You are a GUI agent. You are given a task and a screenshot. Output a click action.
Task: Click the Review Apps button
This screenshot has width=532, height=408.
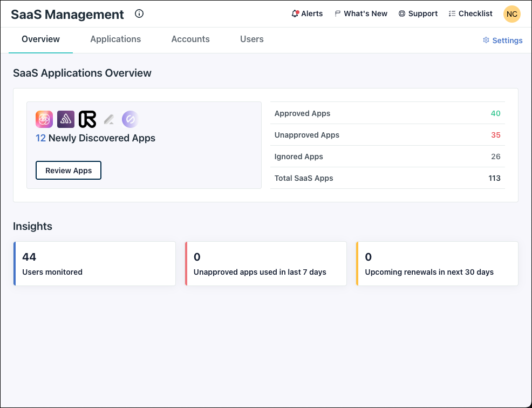click(x=69, y=171)
